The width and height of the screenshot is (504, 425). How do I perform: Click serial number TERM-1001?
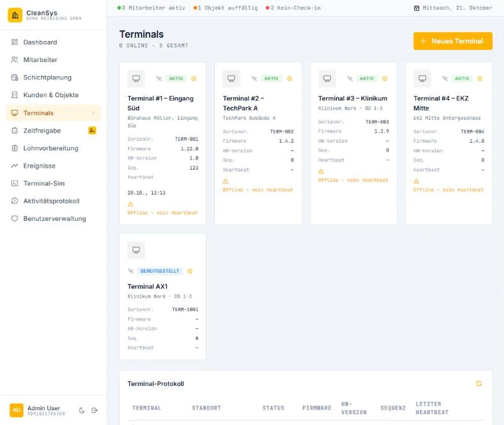[185, 310]
